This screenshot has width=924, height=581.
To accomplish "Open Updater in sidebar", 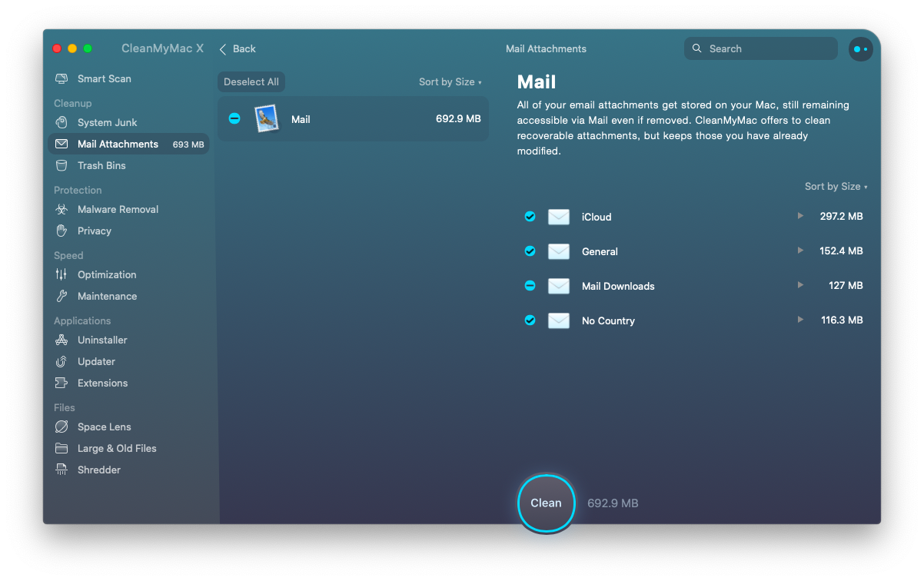I will (128, 361).
